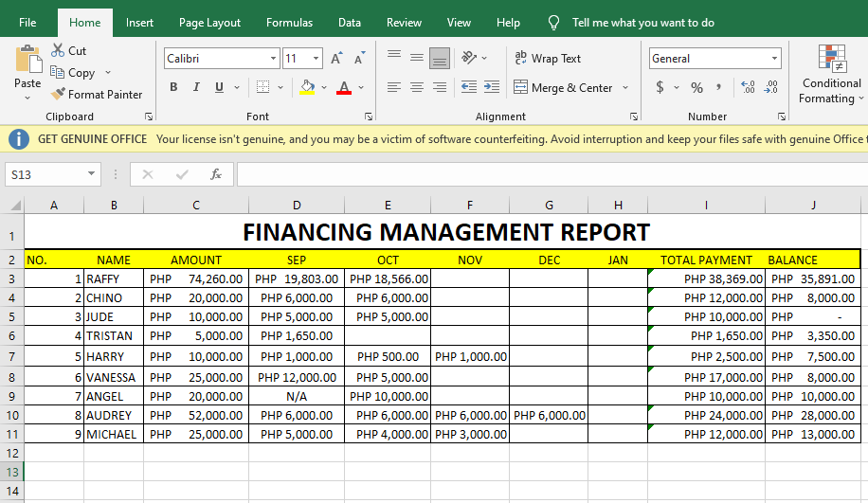The height and width of the screenshot is (503, 868).
Task: Apply Comma Style format
Action: [718, 87]
